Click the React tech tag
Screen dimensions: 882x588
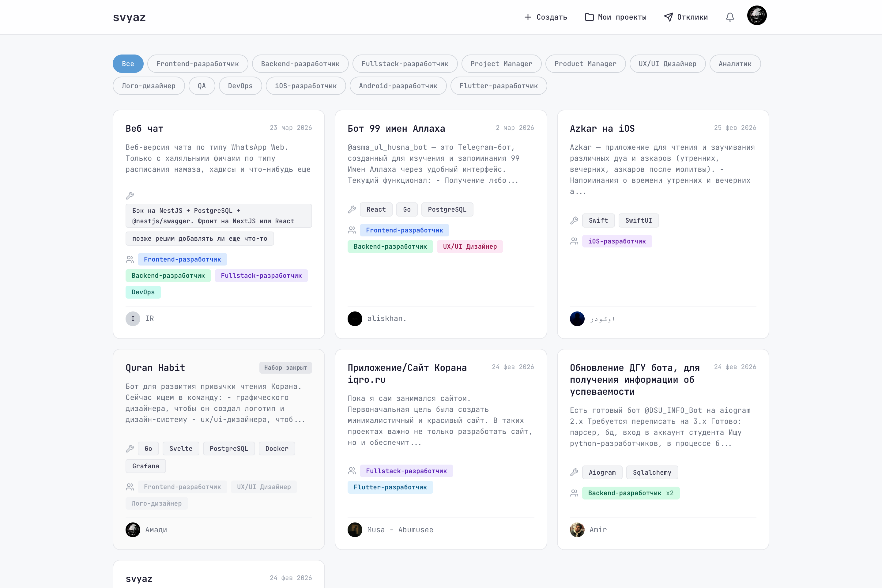coord(376,209)
